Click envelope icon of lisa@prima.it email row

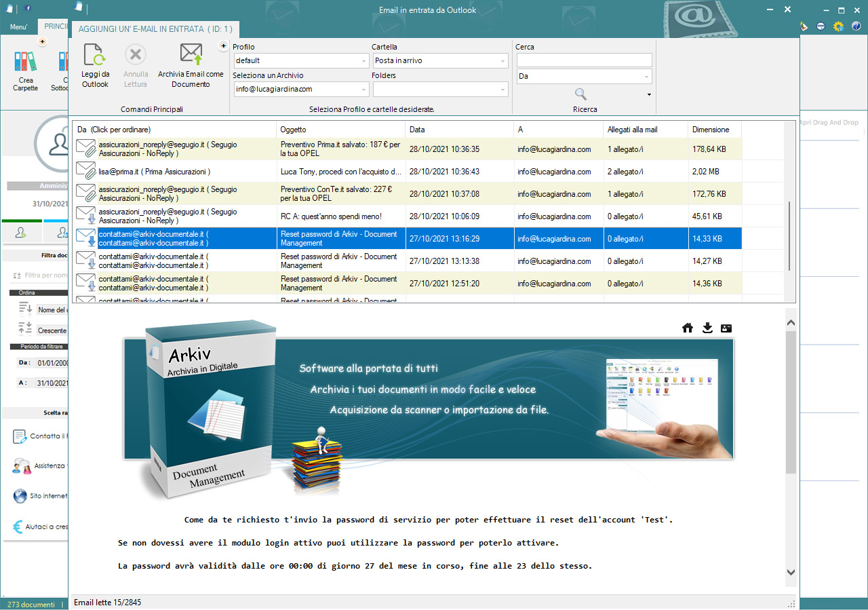[86, 171]
